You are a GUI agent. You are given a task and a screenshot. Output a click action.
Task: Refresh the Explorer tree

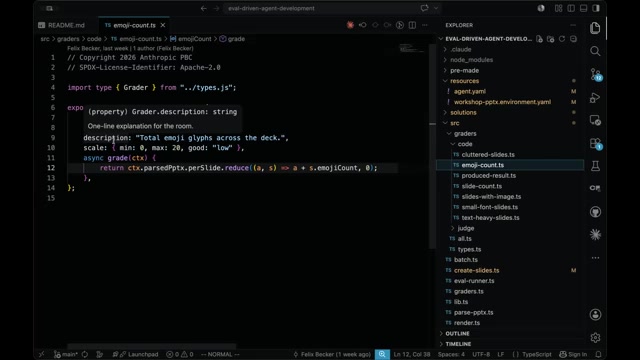562,39
